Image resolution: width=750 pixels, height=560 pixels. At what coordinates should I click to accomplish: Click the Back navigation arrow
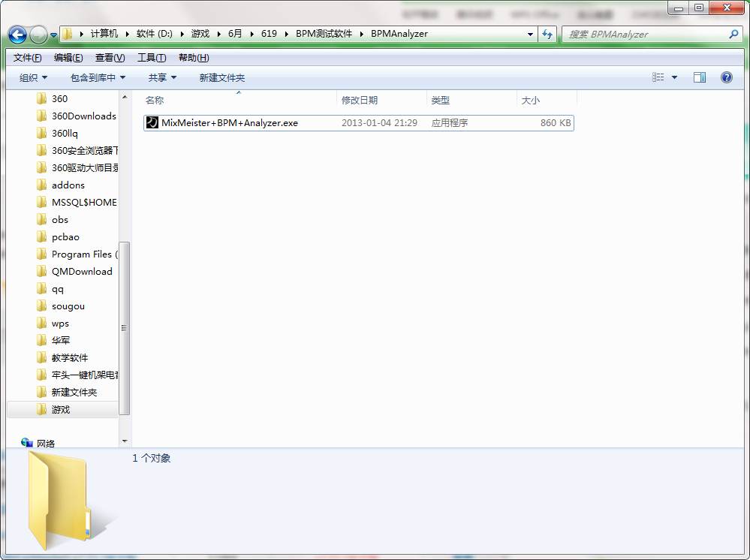point(18,35)
